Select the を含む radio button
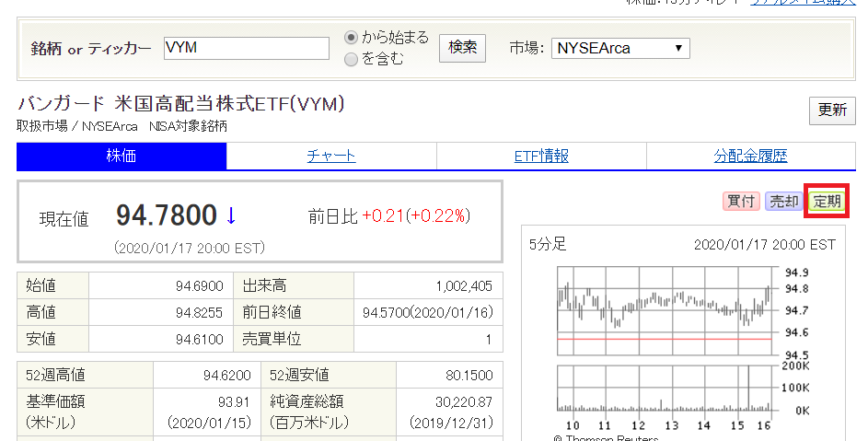This screenshot has height=441, width=868. click(351, 59)
